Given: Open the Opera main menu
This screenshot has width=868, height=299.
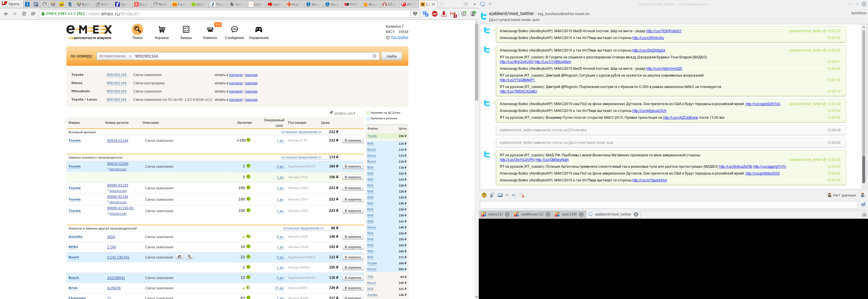Looking at the screenshot, I should coord(11,4).
